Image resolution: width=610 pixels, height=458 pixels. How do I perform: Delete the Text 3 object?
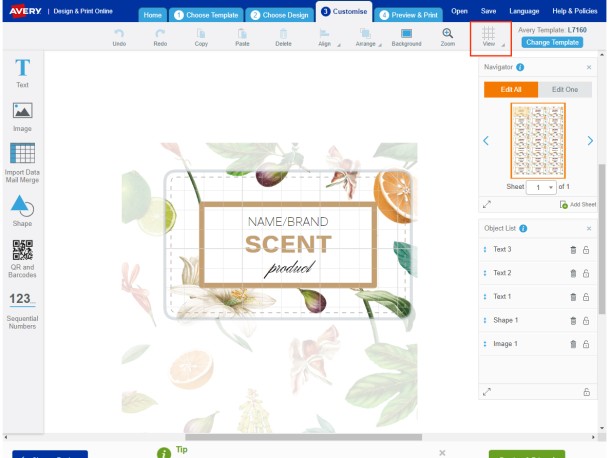click(x=573, y=250)
